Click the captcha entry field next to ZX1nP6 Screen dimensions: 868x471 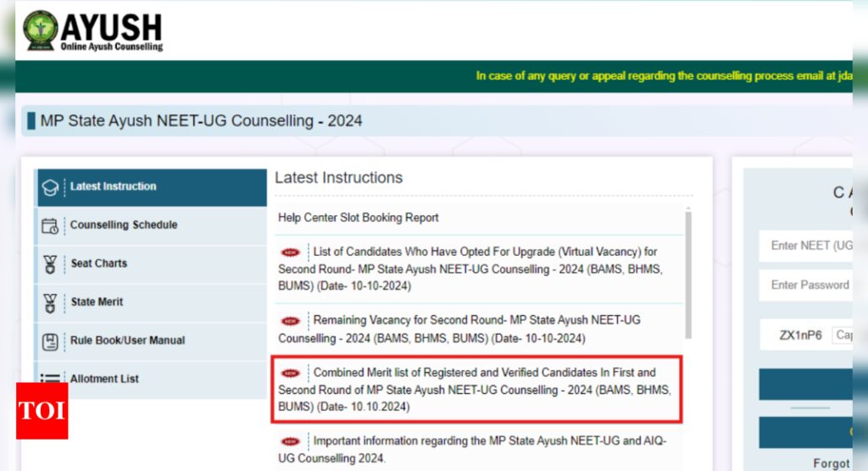click(x=843, y=335)
